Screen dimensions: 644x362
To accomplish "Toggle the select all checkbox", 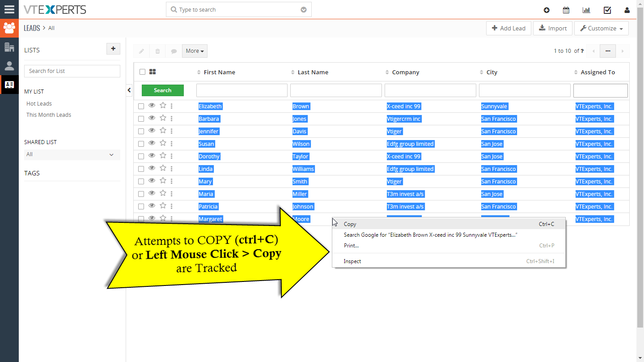I will 142,72.
